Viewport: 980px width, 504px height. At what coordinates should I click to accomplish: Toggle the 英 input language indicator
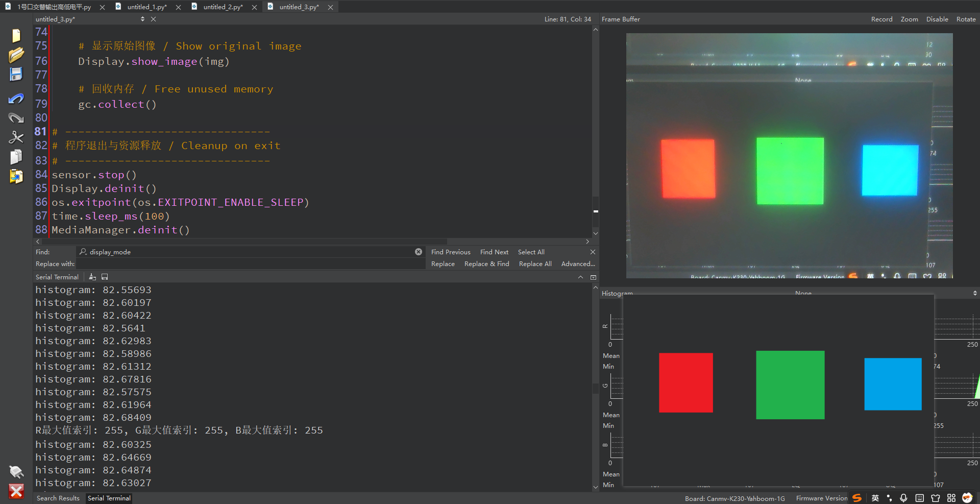[875, 498]
